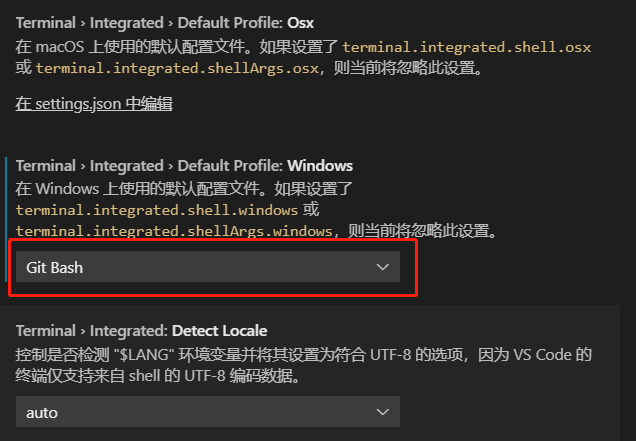Open the 在 settings.json 中编辑 link
The width and height of the screenshot is (636, 441).
pyautogui.click(x=94, y=104)
